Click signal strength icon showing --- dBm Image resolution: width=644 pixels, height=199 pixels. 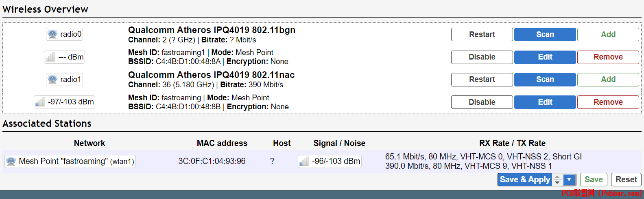tap(50, 57)
